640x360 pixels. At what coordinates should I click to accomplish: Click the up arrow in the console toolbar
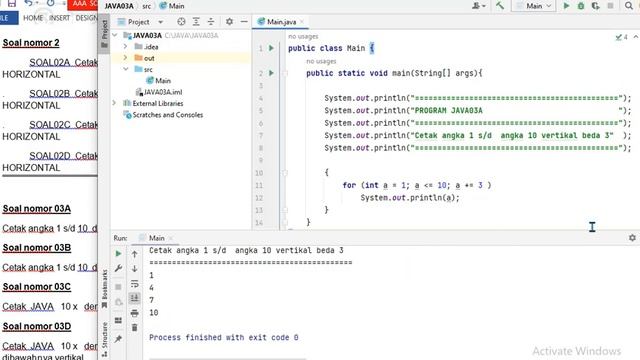click(x=135, y=254)
